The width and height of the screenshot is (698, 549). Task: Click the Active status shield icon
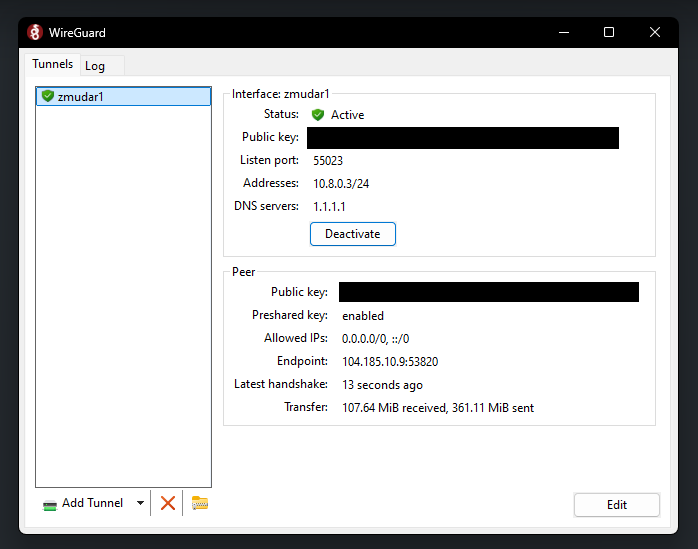tap(318, 115)
